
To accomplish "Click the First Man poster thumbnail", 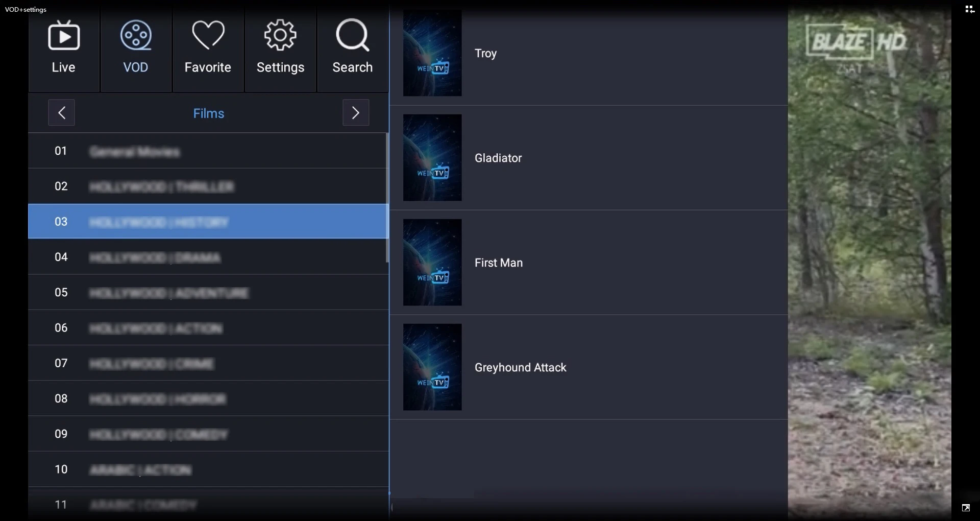I will (x=432, y=263).
